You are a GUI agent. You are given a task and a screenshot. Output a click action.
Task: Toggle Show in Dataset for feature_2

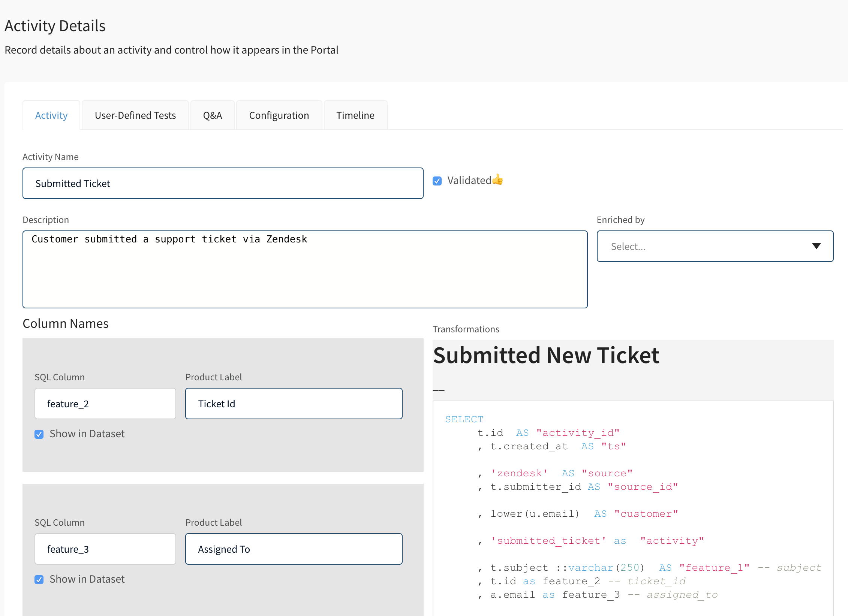coord(39,434)
